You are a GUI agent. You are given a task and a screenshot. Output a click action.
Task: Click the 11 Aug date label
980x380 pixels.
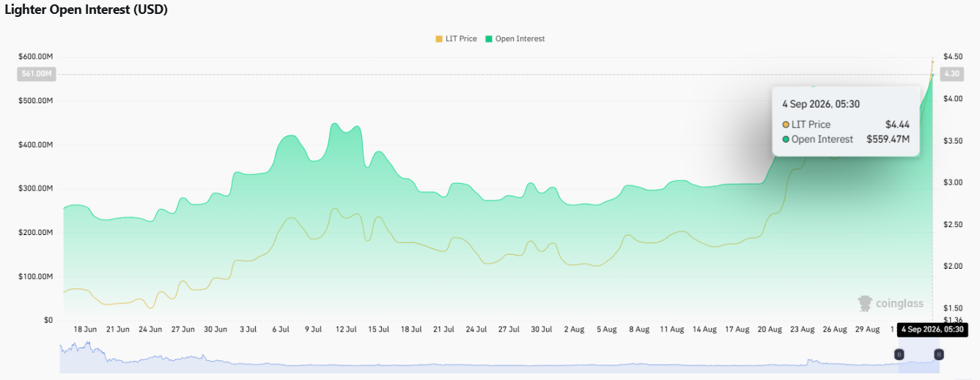[671, 329]
